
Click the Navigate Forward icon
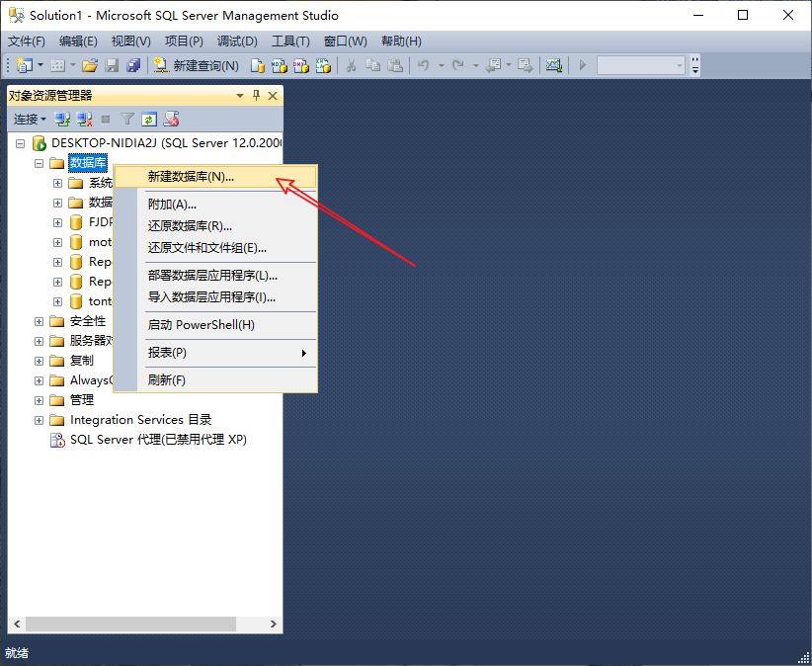click(x=526, y=65)
